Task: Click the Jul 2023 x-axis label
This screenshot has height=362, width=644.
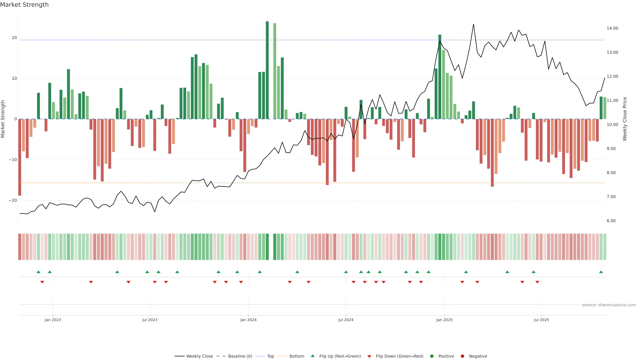Action: coord(150,320)
